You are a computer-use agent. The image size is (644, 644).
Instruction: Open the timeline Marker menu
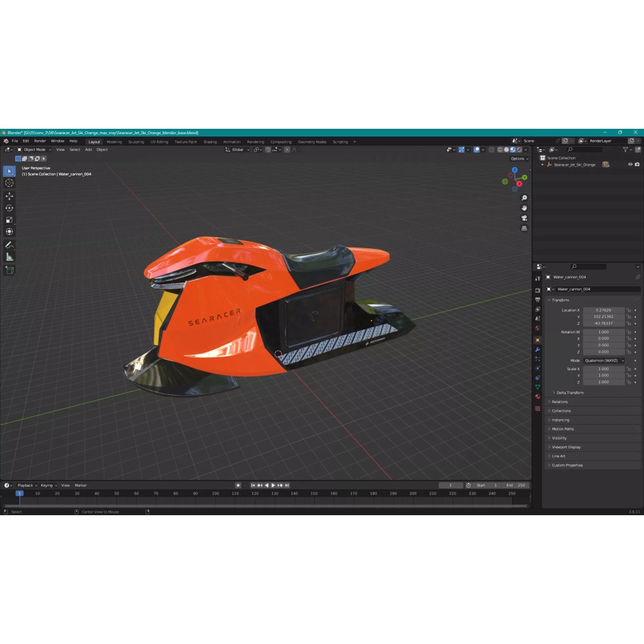(x=80, y=485)
